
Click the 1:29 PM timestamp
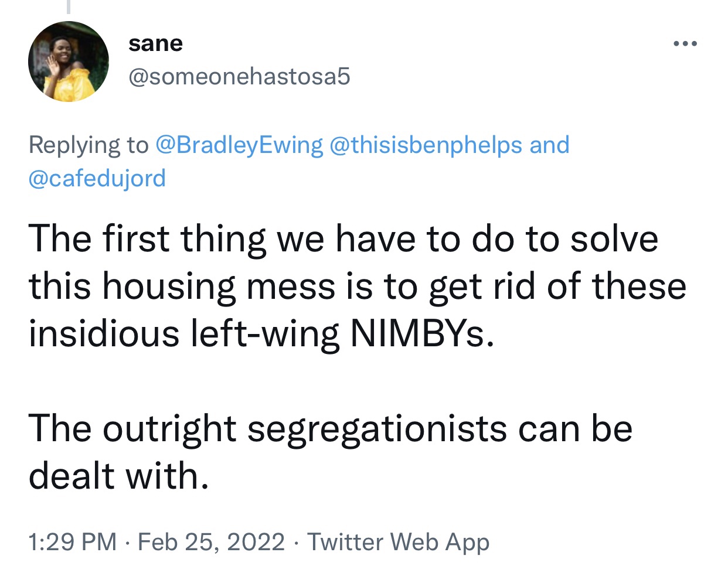72,542
